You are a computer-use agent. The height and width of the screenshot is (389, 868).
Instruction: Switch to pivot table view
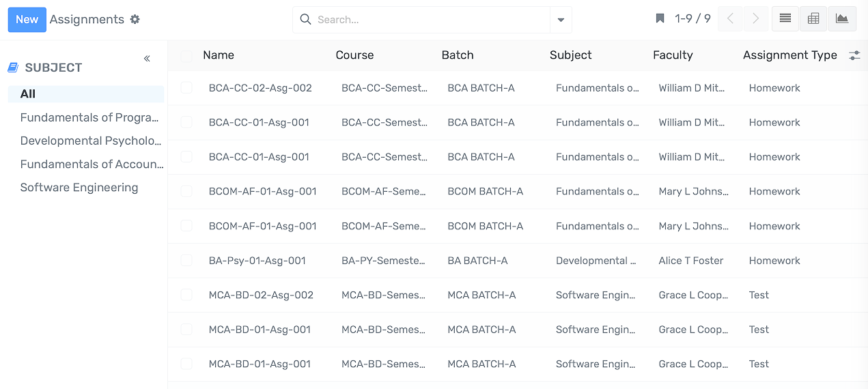coord(813,19)
